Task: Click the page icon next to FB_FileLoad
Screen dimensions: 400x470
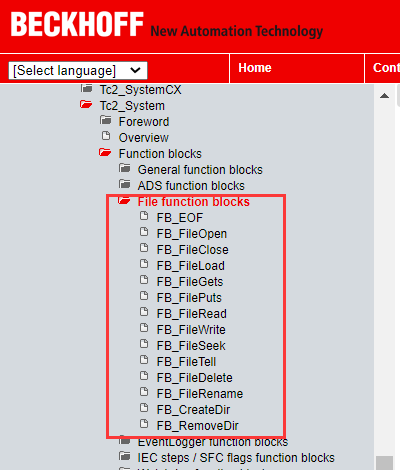Action: 144,264
